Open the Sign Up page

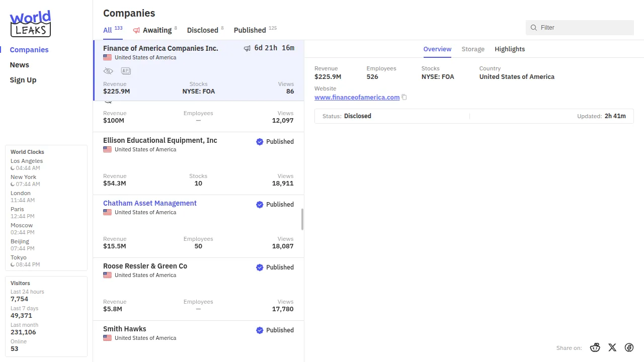click(x=23, y=80)
